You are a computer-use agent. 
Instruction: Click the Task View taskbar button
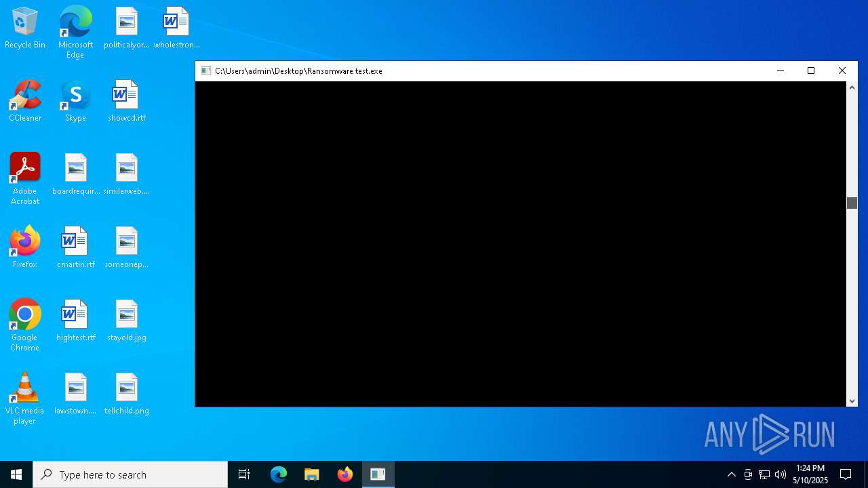click(x=244, y=474)
